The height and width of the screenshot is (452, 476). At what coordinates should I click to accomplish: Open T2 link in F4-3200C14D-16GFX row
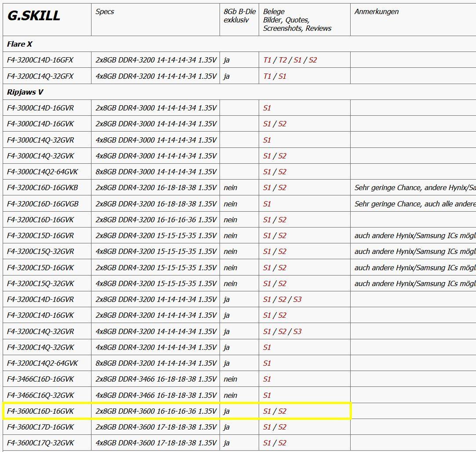tap(282, 60)
